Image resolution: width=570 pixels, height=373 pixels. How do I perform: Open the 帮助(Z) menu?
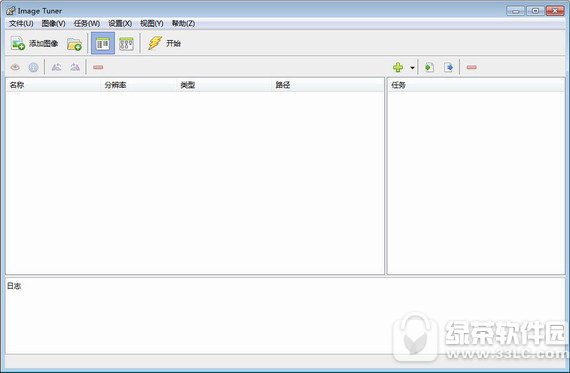pos(183,24)
